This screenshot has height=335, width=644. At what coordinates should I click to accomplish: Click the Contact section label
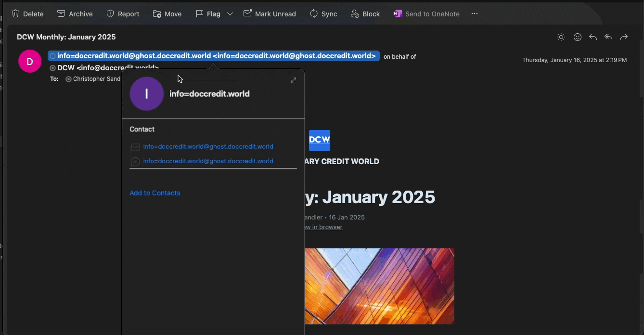(x=142, y=129)
